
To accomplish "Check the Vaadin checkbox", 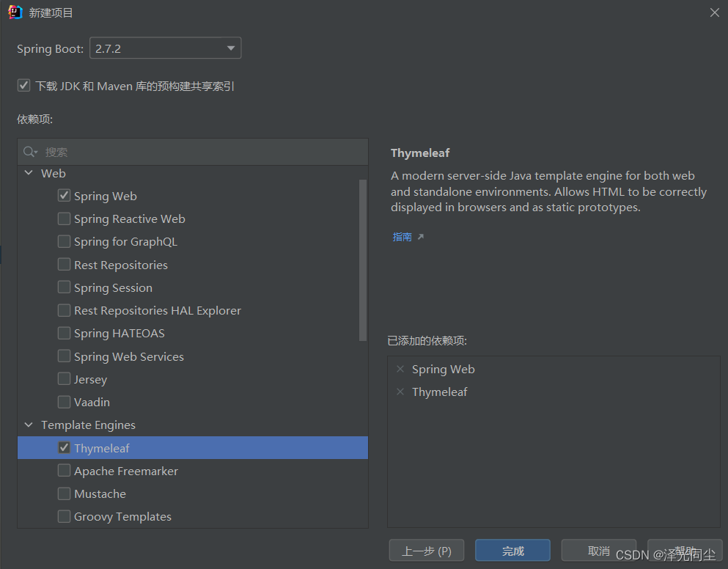I will point(64,402).
